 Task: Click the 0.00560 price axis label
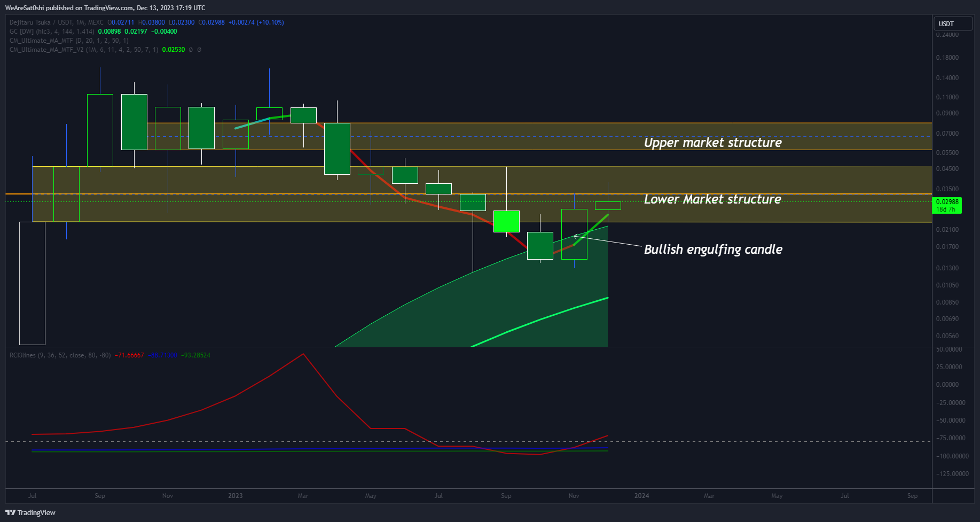click(x=947, y=336)
